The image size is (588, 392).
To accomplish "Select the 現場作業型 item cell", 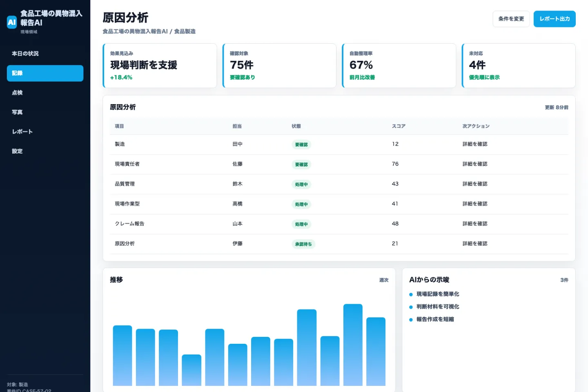I will (x=127, y=204).
